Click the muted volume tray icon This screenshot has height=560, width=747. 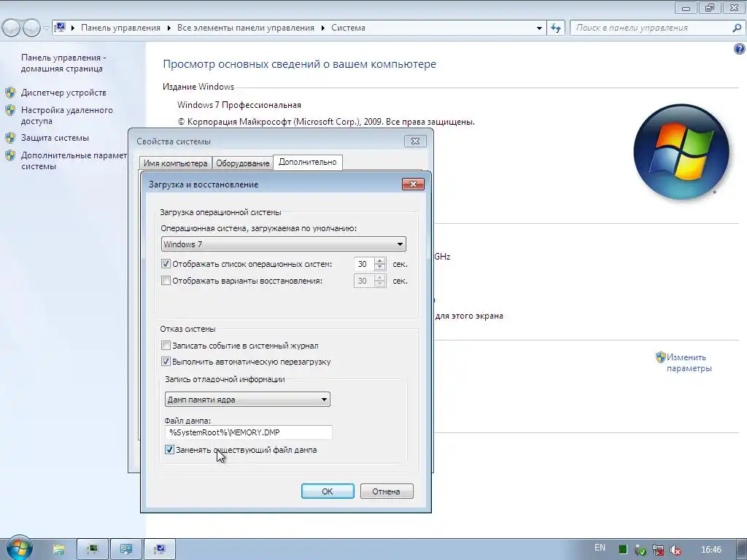coord(675,550)
